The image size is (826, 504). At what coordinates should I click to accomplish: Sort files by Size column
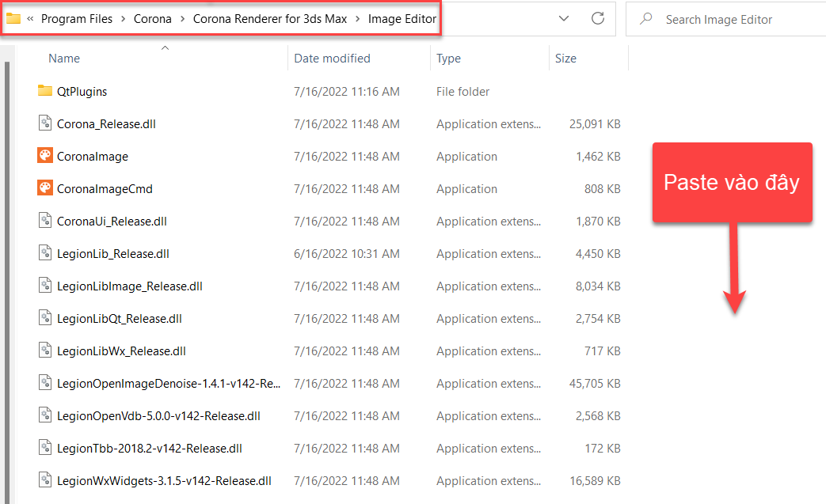pyautogui.click(x=565, y=59)
